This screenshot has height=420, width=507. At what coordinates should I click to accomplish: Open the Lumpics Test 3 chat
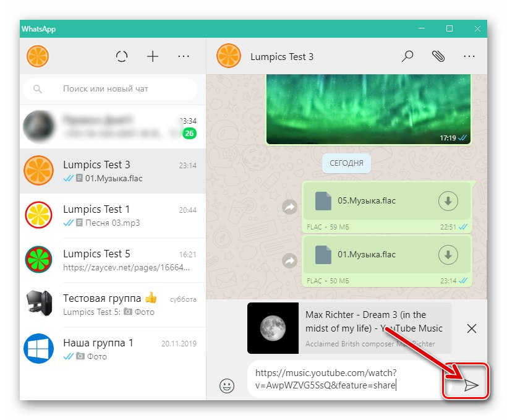pyautogui.click(x=113, y=171)
